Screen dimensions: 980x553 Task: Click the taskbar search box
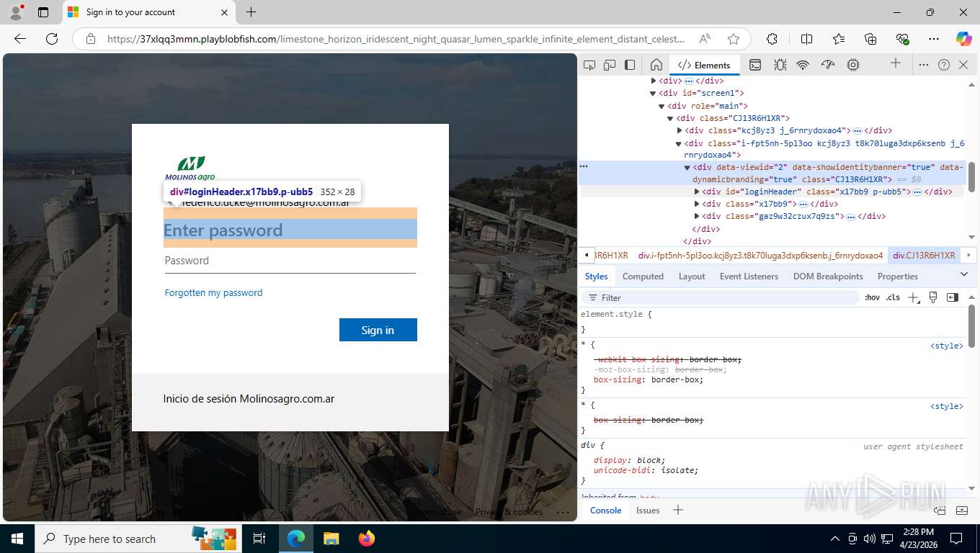(139, 539)
